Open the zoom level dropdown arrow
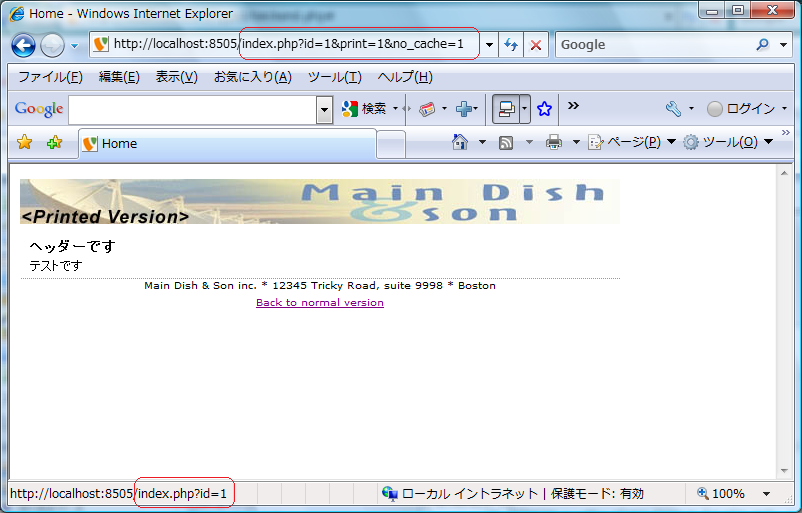Viewport: 802px width, 513px height. pyautogui.click(x=766, y=494)
